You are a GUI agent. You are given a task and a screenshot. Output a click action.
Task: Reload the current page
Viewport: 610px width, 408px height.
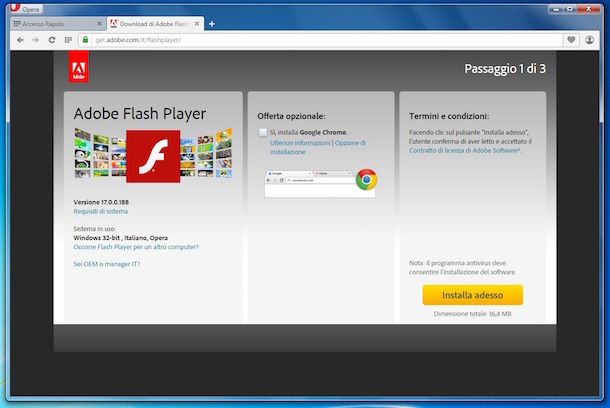pos(51,40)
